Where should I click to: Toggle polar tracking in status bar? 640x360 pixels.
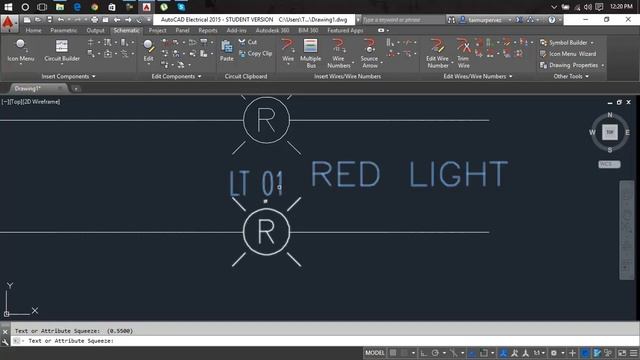(435, 353)
